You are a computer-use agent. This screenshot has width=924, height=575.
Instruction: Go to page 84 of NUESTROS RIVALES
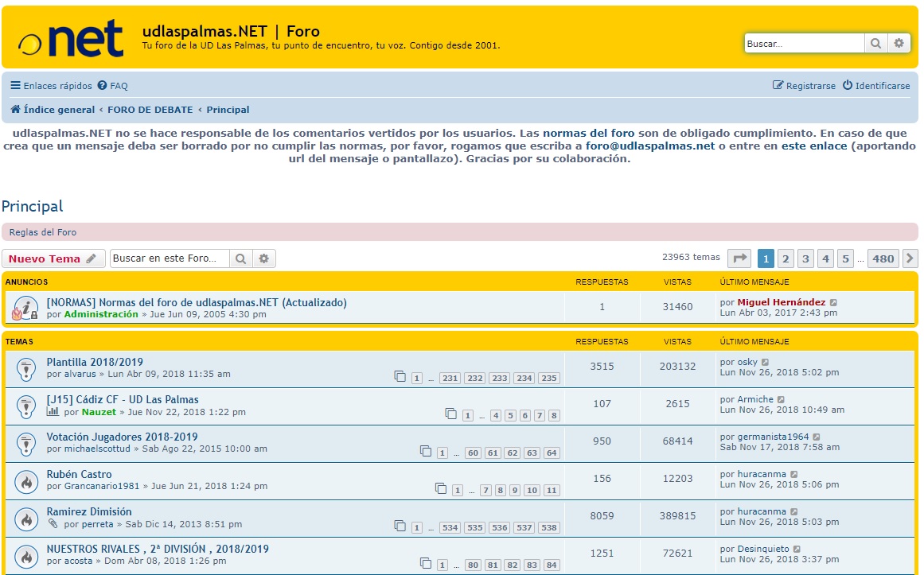[552, 565]
